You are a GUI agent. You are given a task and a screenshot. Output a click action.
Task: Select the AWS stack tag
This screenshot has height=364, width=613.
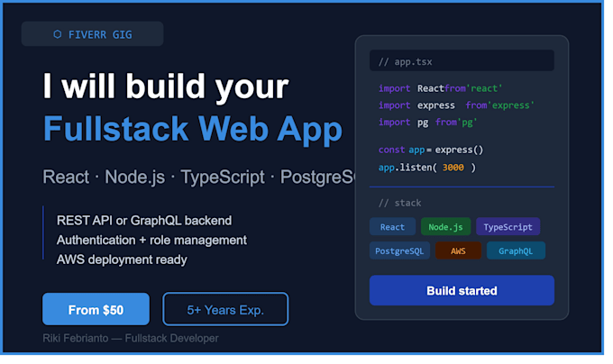(x=458, y=250)
